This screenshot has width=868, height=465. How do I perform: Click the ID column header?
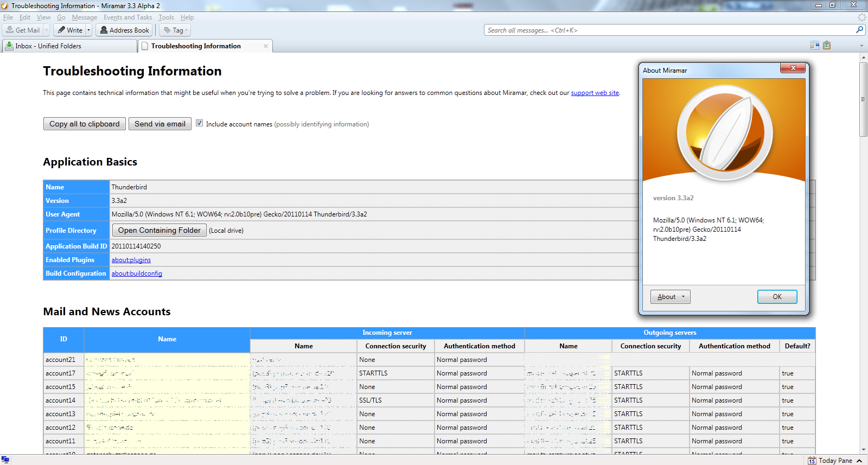(x=63, y=339)
